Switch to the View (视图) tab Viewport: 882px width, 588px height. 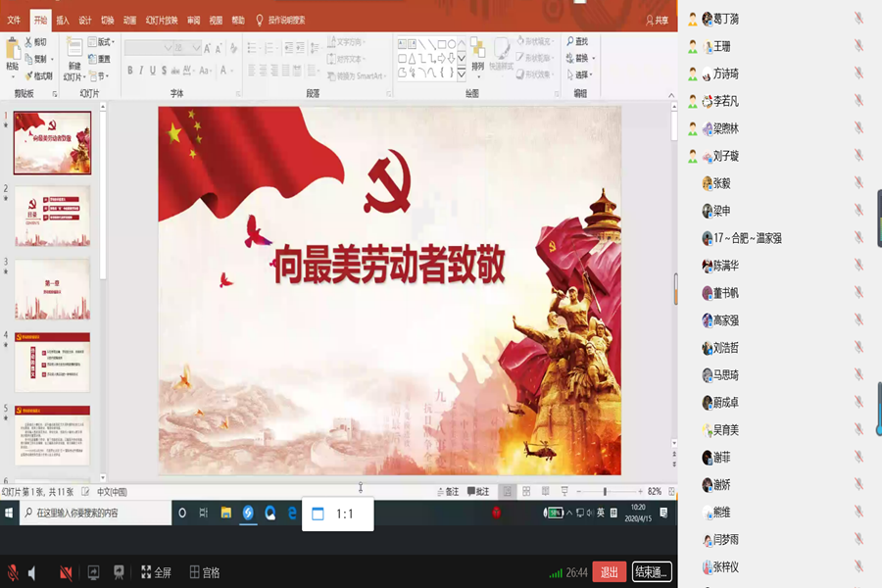216,21
